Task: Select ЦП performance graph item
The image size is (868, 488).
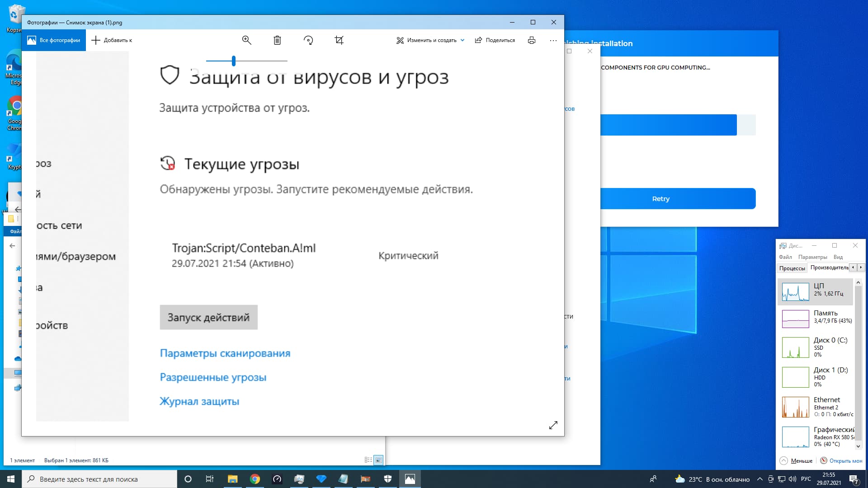Action: pyautogui.click(x=815, y=292)
